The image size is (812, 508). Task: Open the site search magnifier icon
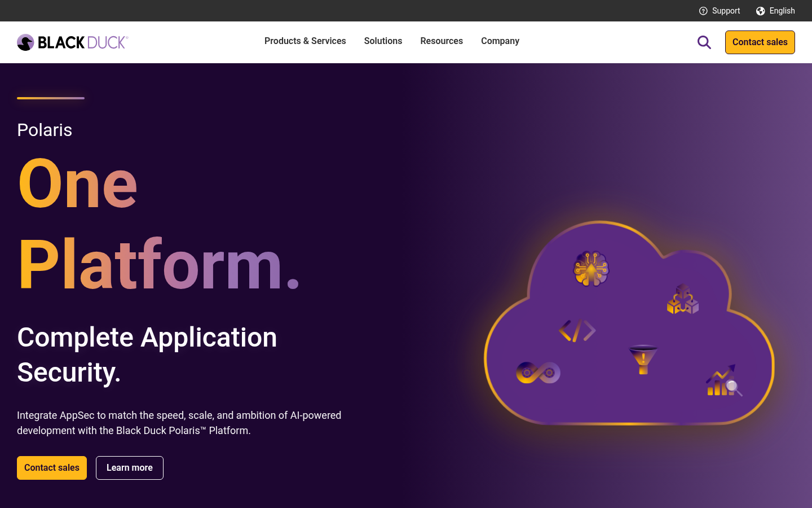pos(704,42)
